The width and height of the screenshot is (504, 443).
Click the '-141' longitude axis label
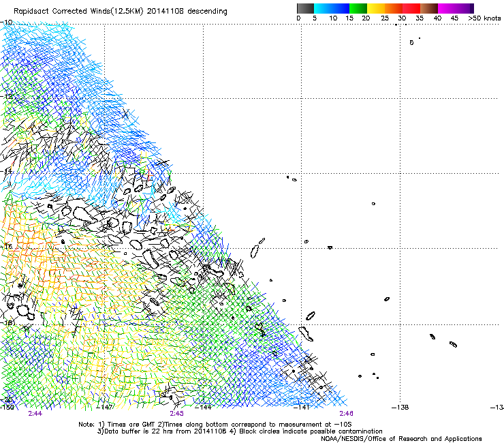coord(301,408)
